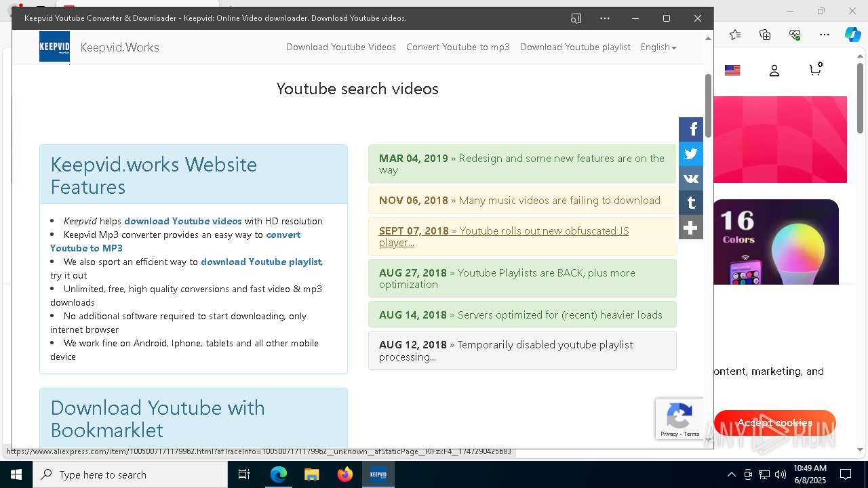Open more sharing options plus icon

[691, 227]
